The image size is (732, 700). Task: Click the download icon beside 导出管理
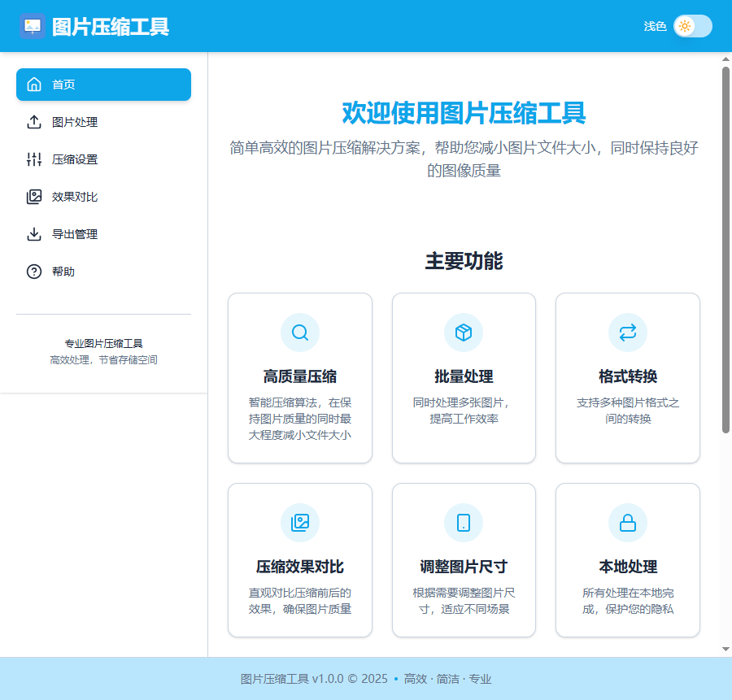(34, 234)
